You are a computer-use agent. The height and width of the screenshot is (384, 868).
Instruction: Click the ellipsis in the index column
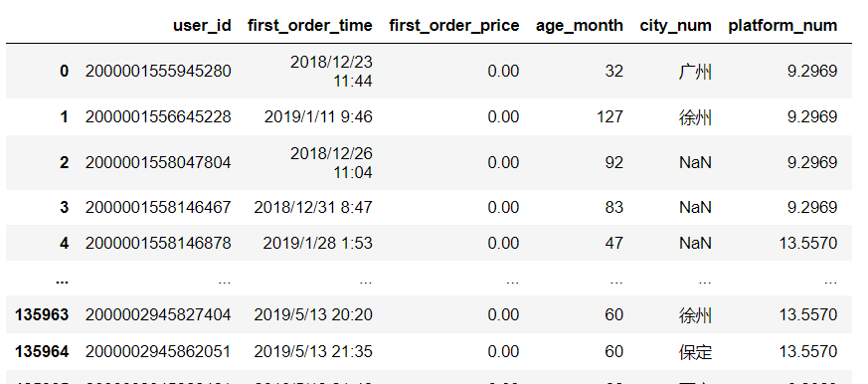[x=63, y=282]
